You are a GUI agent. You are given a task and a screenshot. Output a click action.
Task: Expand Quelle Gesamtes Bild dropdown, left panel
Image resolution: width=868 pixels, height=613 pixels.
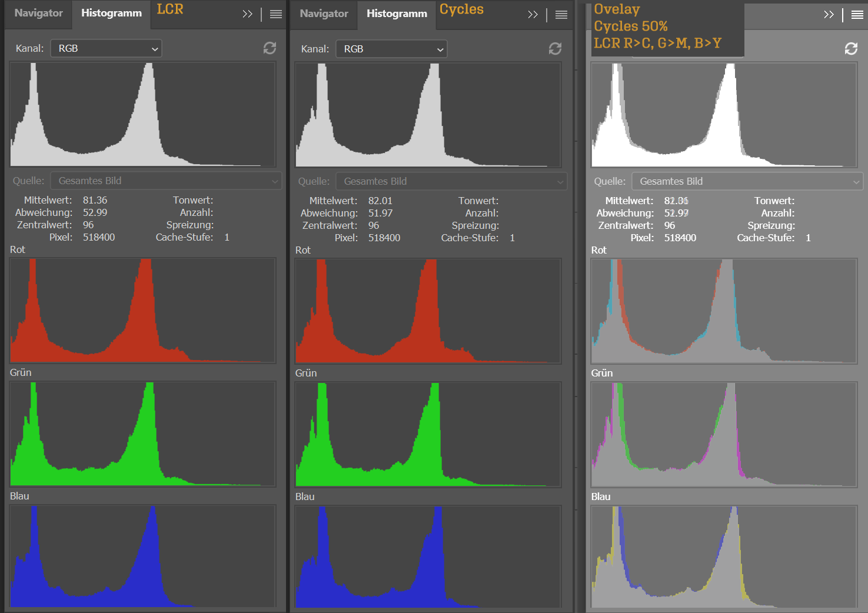[x=166, y=181]
